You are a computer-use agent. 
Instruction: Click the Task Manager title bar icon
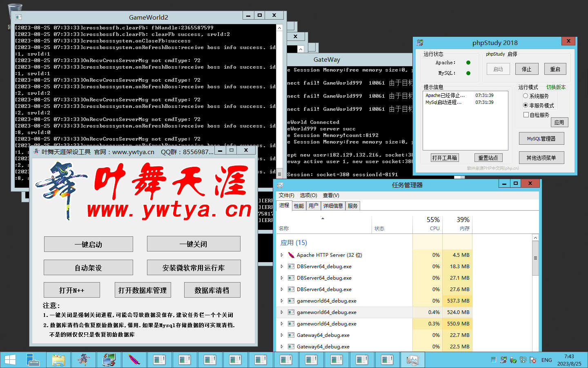click(280, 185)
